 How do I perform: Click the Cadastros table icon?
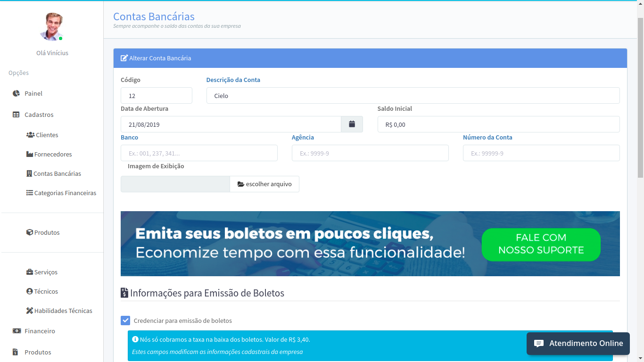16,115
